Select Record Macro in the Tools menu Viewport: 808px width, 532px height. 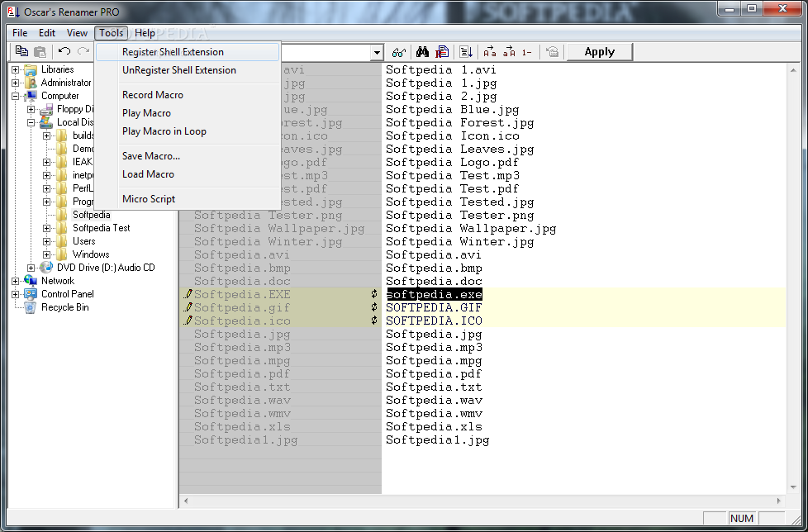188,95
